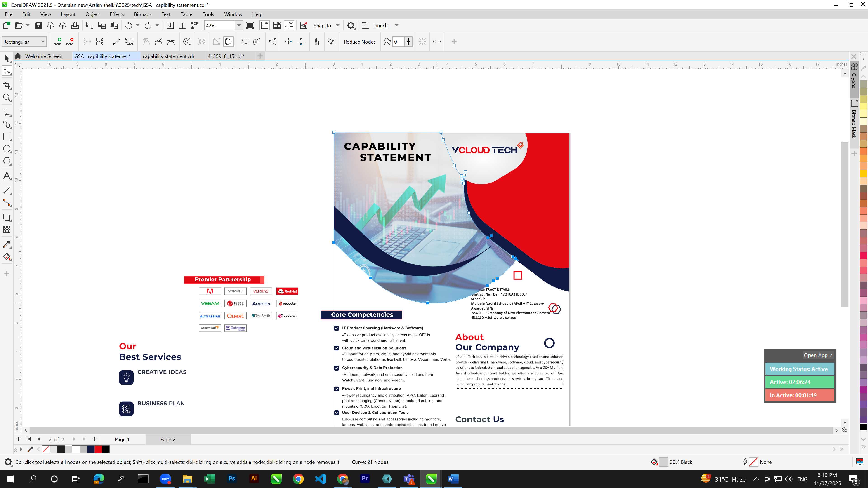Click the Reverse Direction icon

click(x=187, y=42)
